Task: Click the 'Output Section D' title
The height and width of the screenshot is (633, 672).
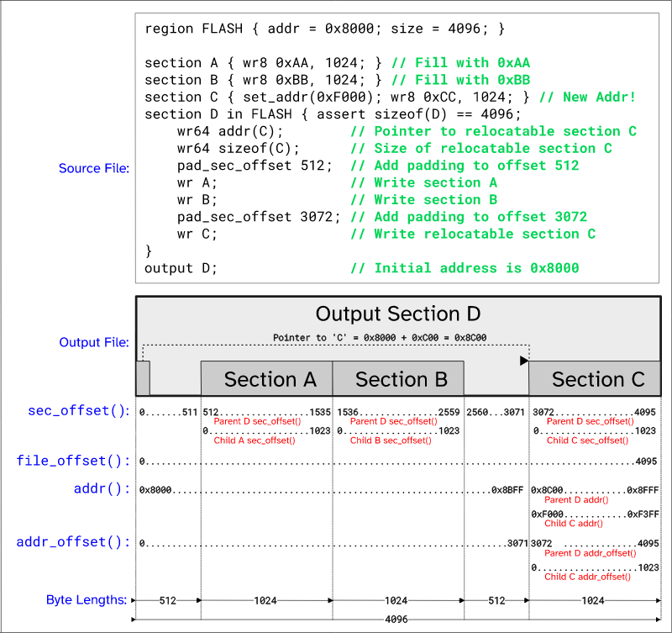Action: pos(398,314)
